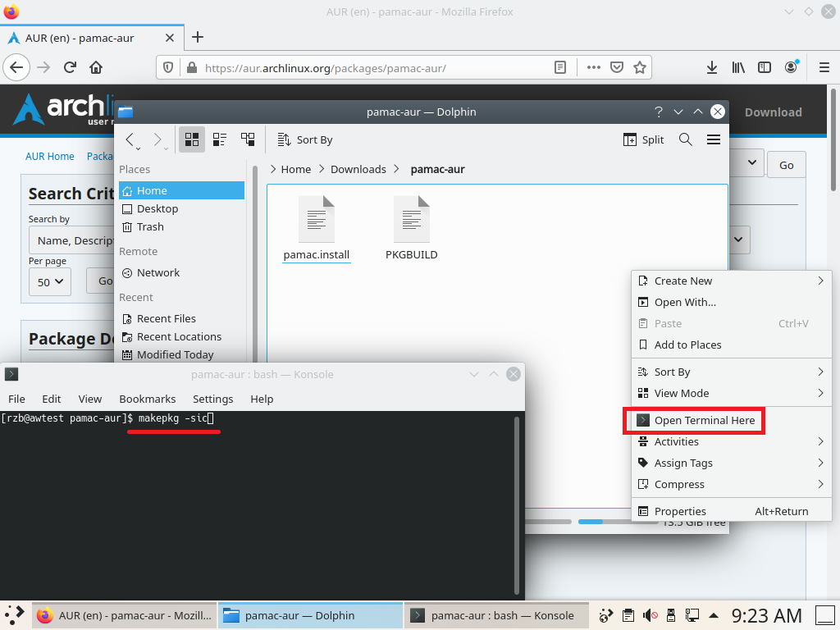Click the AUR Home link
The width and height of the screenshot is (840, 630).
click(50, 157)
